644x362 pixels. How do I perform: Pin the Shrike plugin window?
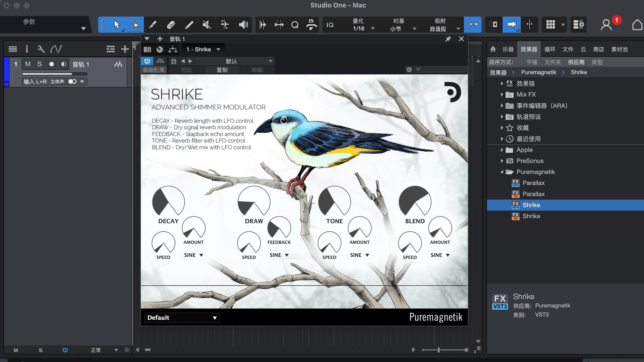pos(448,39)
